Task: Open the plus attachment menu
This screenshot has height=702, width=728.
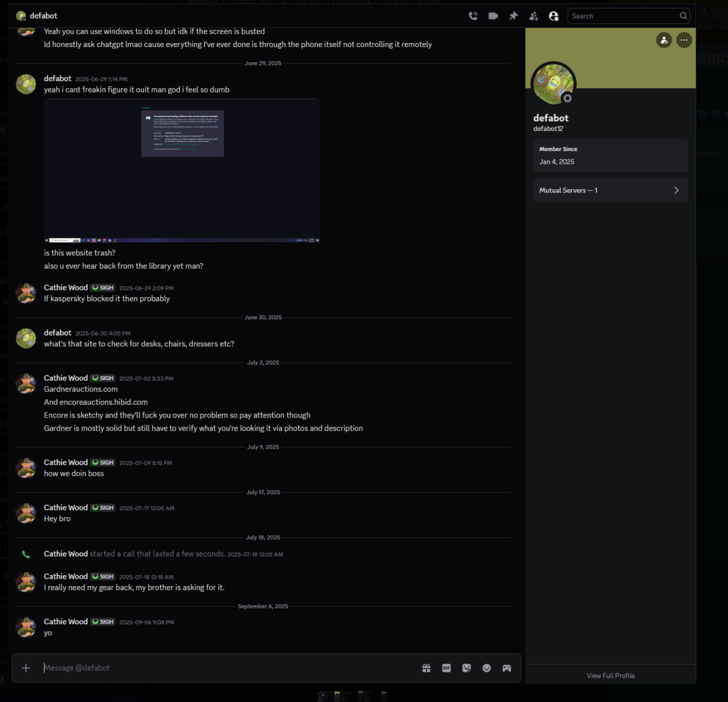Action: [26, 668]
